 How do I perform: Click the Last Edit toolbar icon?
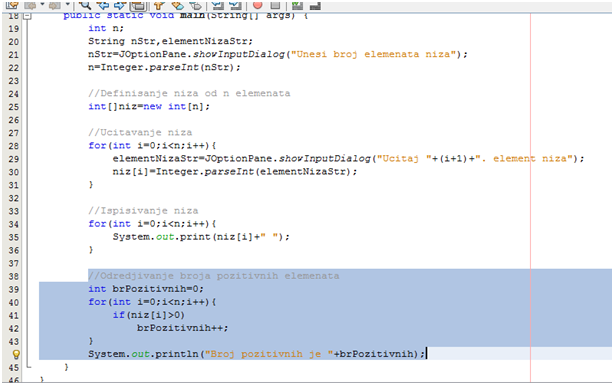click(x=12, y=5)
